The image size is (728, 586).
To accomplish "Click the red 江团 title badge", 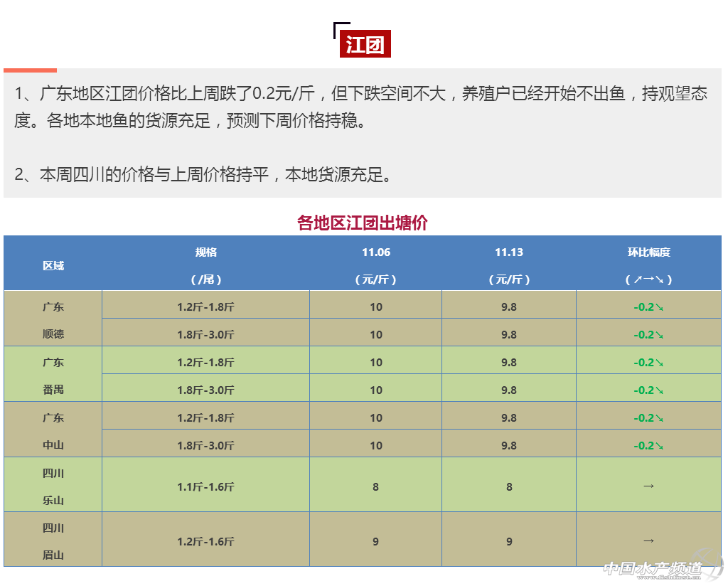I will tap(365, 46).
